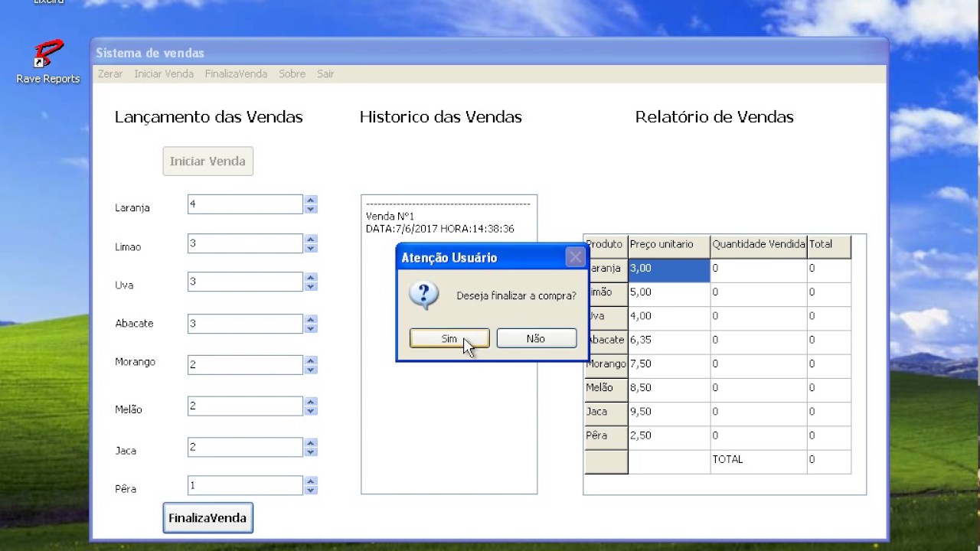Viewport: 980px width, 551px height.
Task: Increase the Morango quantity
Action: coord(310,361)
